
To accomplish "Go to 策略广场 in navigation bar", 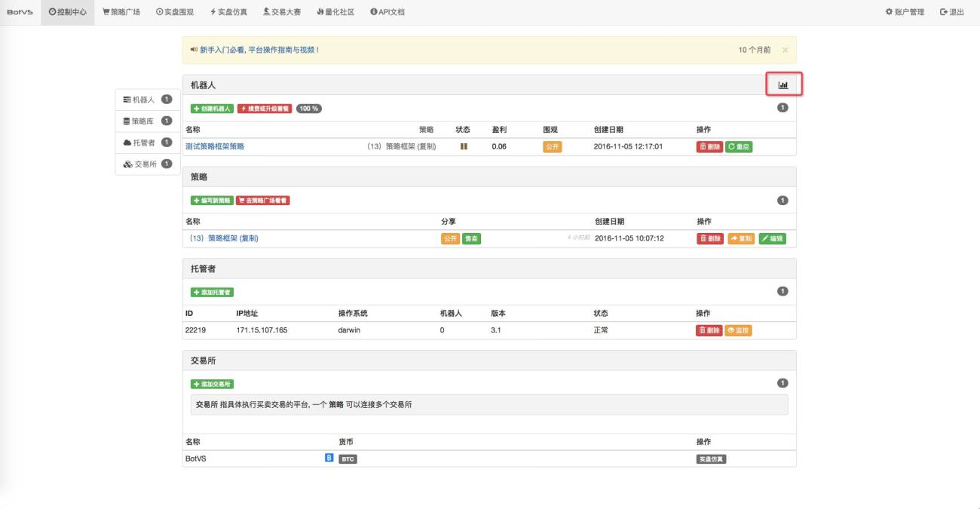I will tap(121, 12).
